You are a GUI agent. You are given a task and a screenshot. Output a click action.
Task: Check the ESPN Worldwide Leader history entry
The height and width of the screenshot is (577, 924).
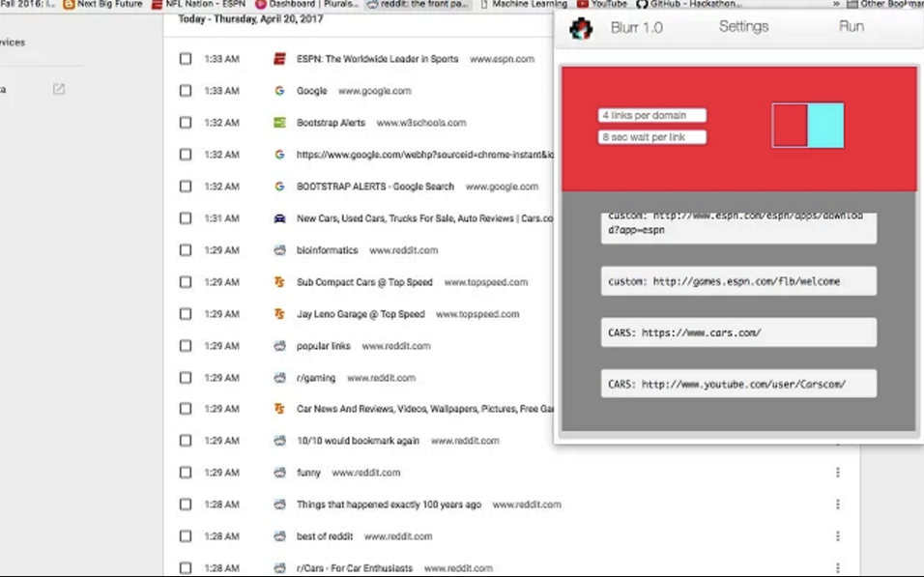click(x=185, y=59)
